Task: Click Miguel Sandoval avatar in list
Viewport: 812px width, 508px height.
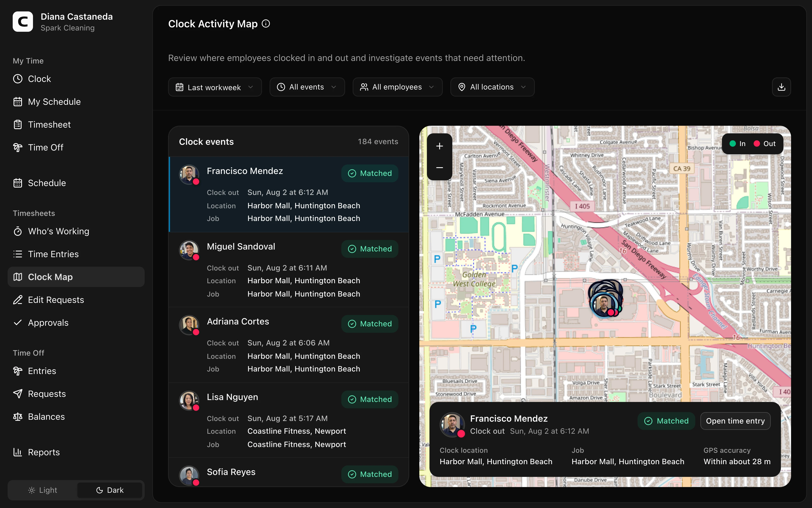Action: [189, 250]
